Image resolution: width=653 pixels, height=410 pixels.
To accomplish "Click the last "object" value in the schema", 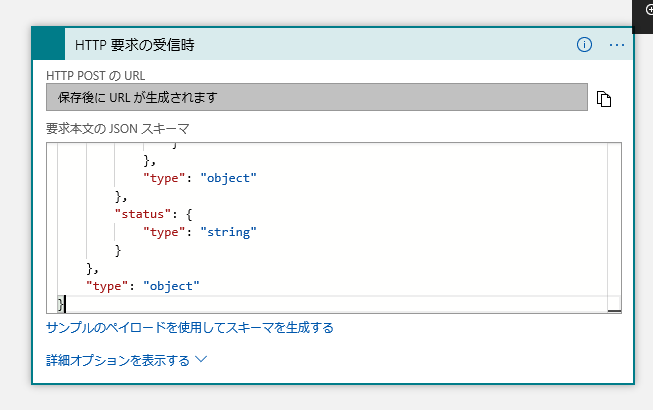I will click(171, 286).
